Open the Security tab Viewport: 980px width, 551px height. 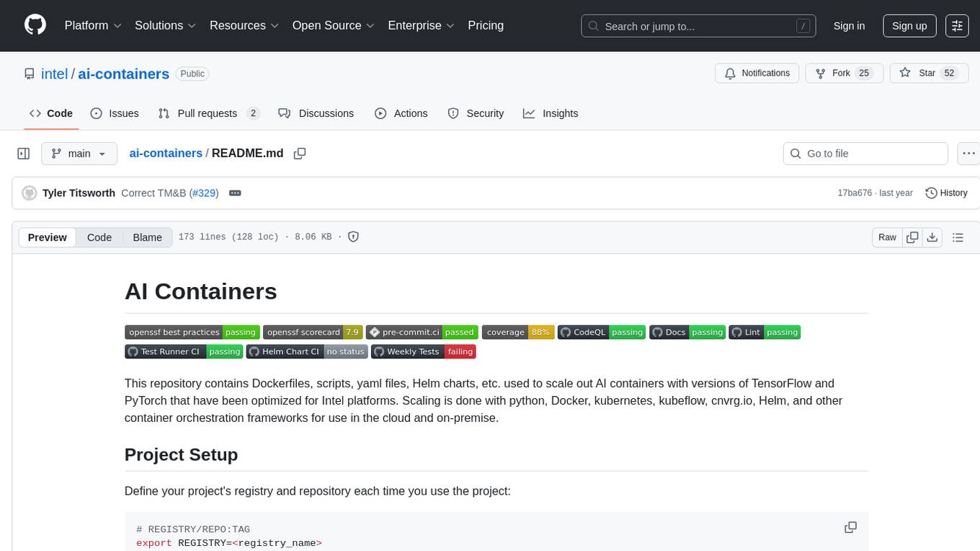click(476, 113)
